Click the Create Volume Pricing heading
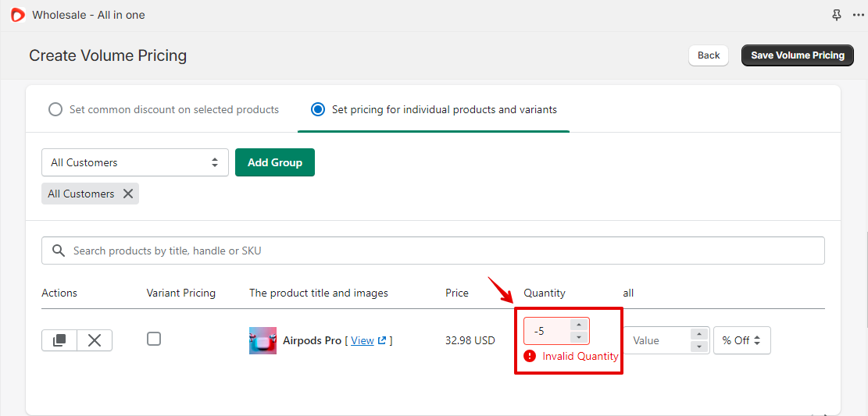Viewport: 868px width, 416px height. click(108, 55)
